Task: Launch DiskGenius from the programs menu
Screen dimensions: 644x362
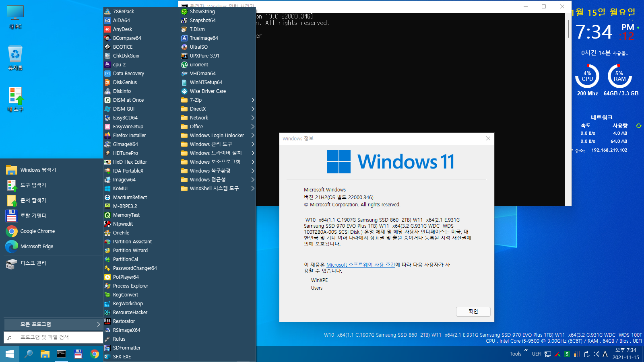Action: point(125,82)
